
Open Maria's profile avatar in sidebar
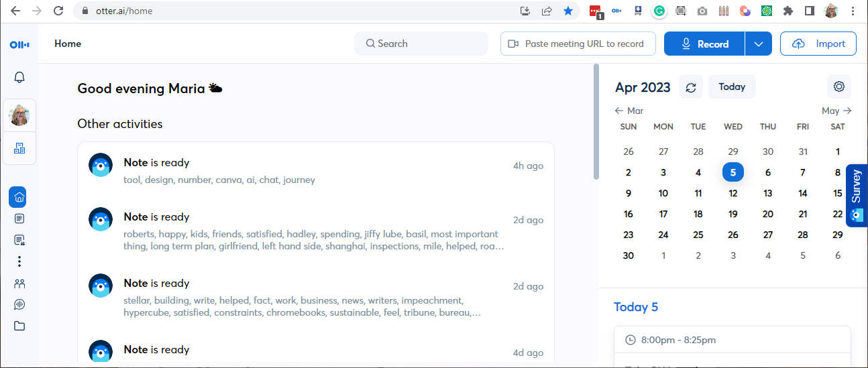[x=19, y=115]
